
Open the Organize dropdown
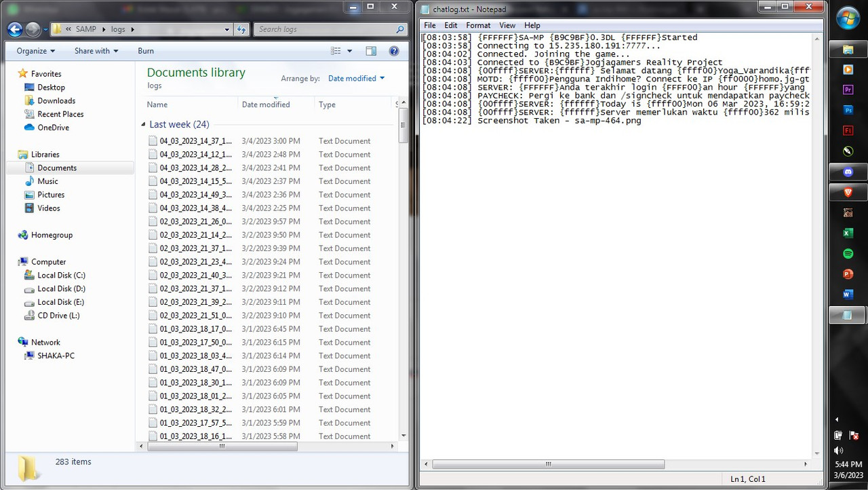tap(35, 51)
